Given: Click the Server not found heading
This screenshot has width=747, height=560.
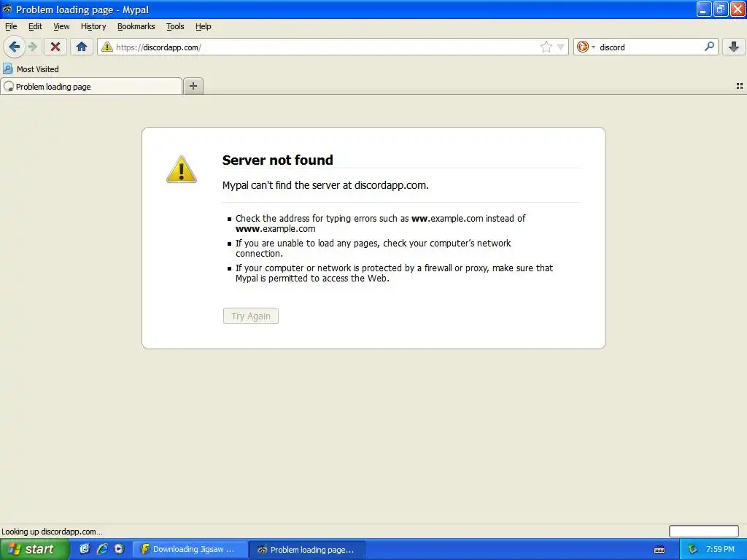Looking at the screenshot, I should click(278, 160).
